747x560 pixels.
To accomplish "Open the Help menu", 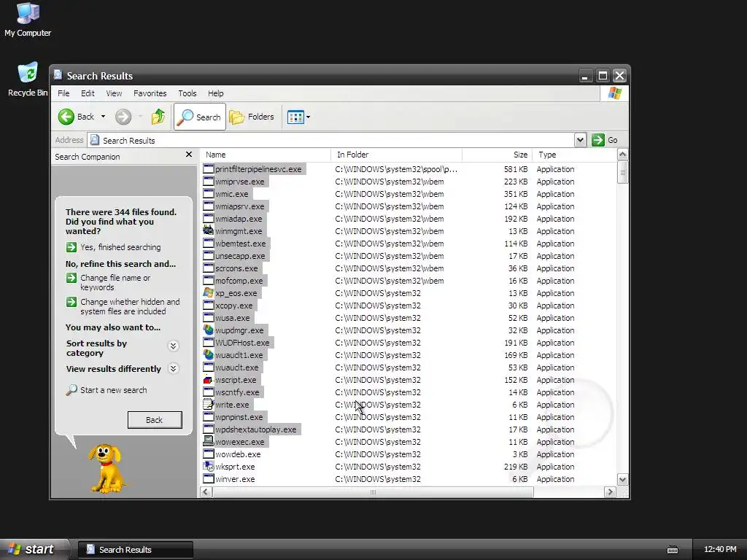I will click(x=215, y=93).
